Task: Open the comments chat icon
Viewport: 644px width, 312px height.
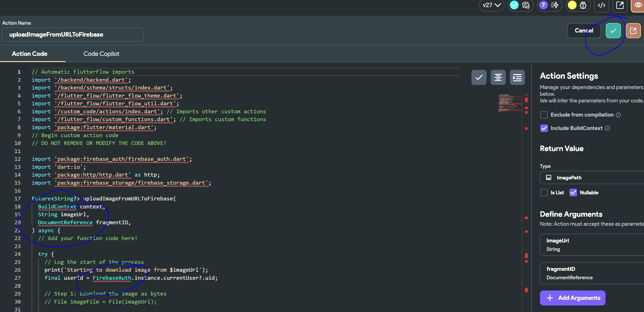Action: 526,5
